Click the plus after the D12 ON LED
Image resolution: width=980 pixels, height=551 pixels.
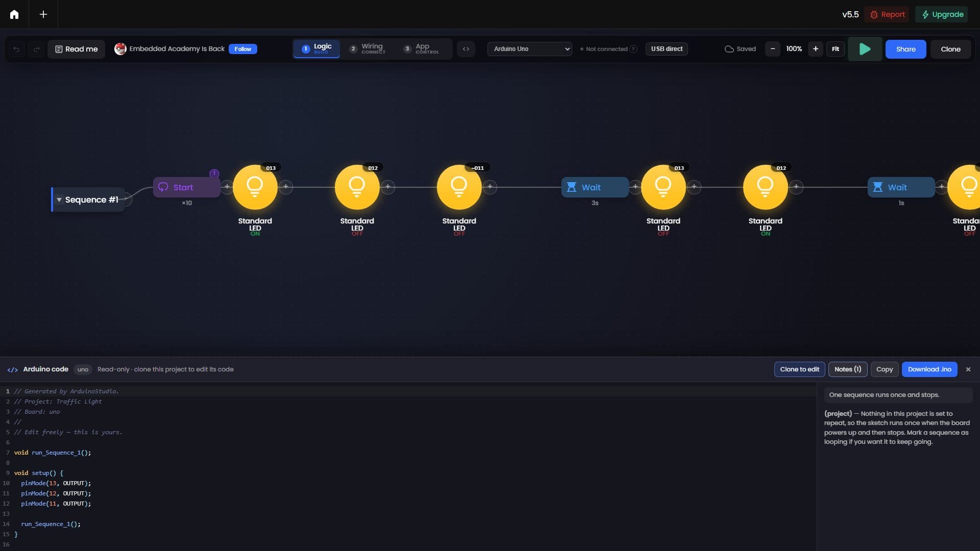pos(796,187)
